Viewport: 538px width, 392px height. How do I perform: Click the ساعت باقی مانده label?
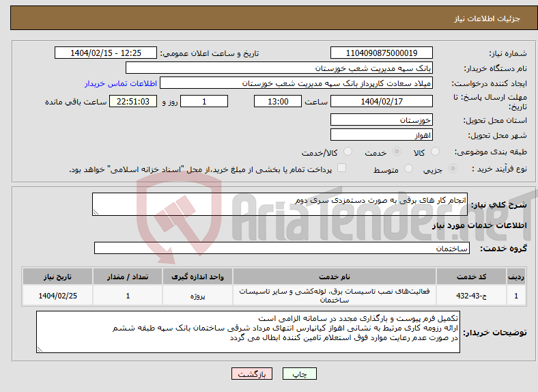click(x=76, y=102)
